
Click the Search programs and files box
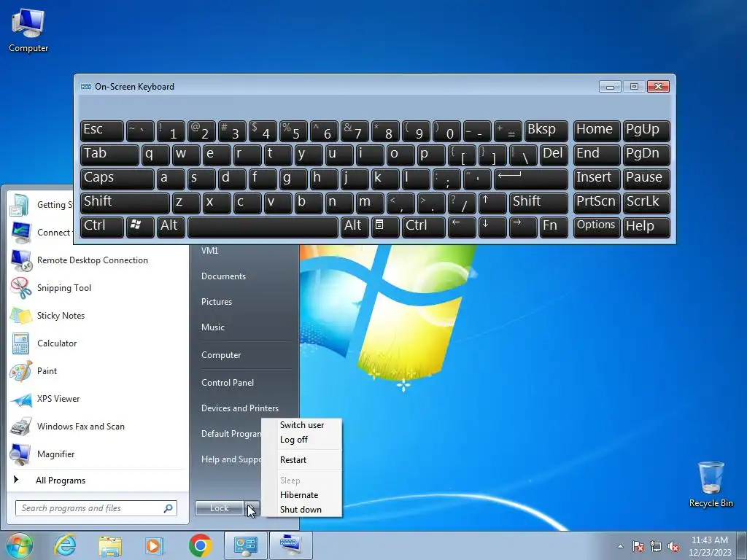pos(96,508)
